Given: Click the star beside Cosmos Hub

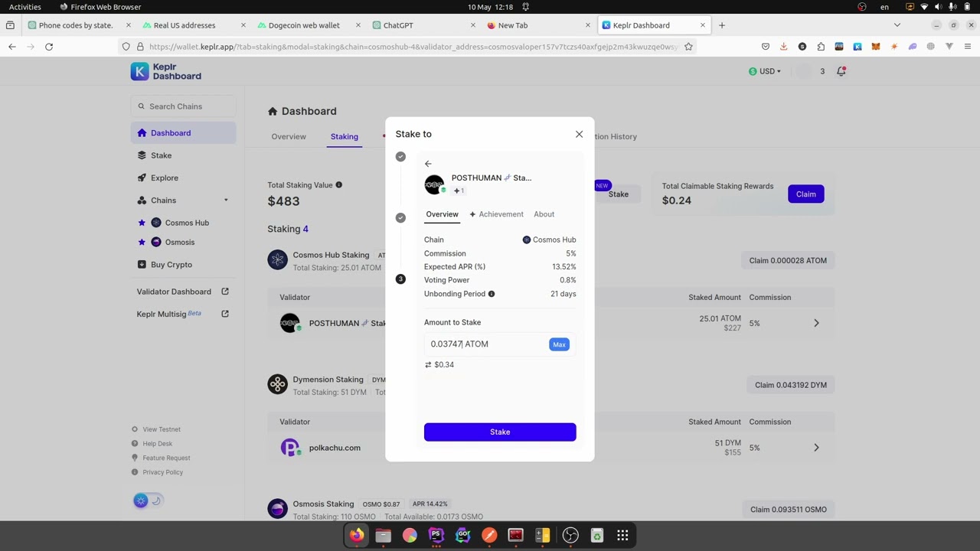Looking at the screenshot, I should 141,223.
